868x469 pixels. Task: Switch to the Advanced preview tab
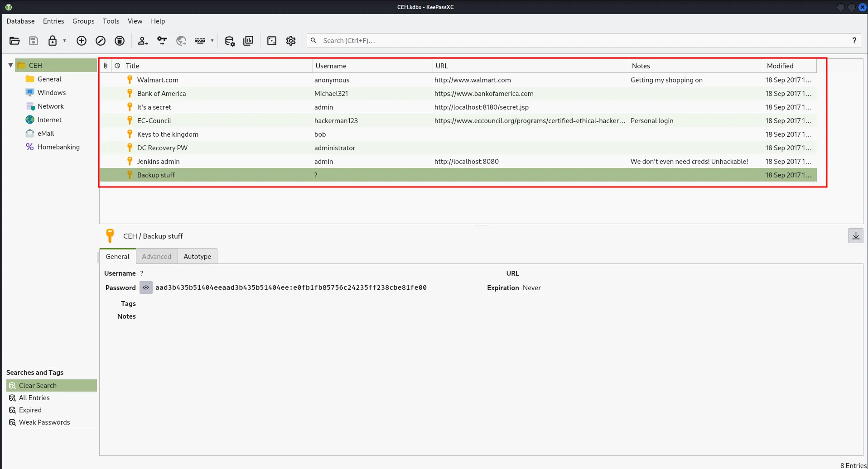click(x=157, y=257)
